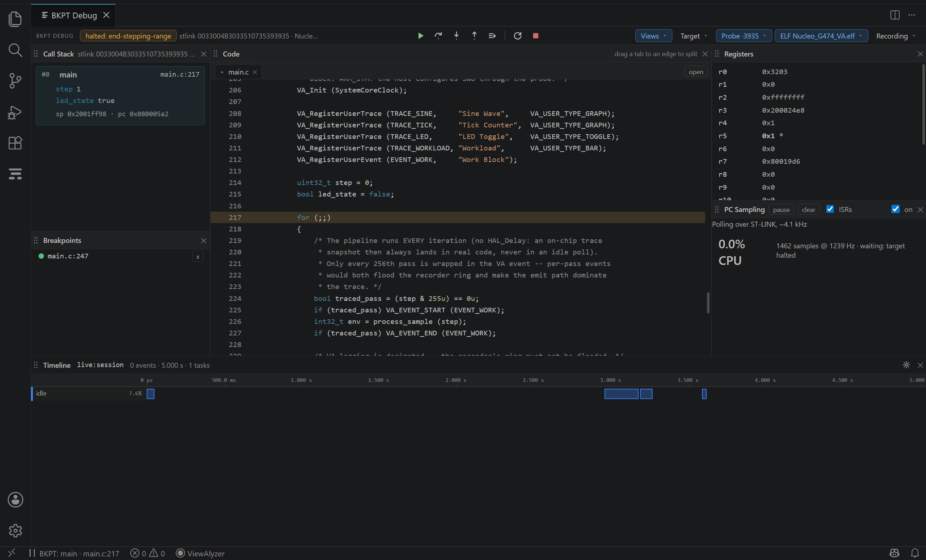Image resolution: width=926 pixels, height=560 pixels.
Task: Click the wide idle block near 3.000 s
Action: click(621, 394)
